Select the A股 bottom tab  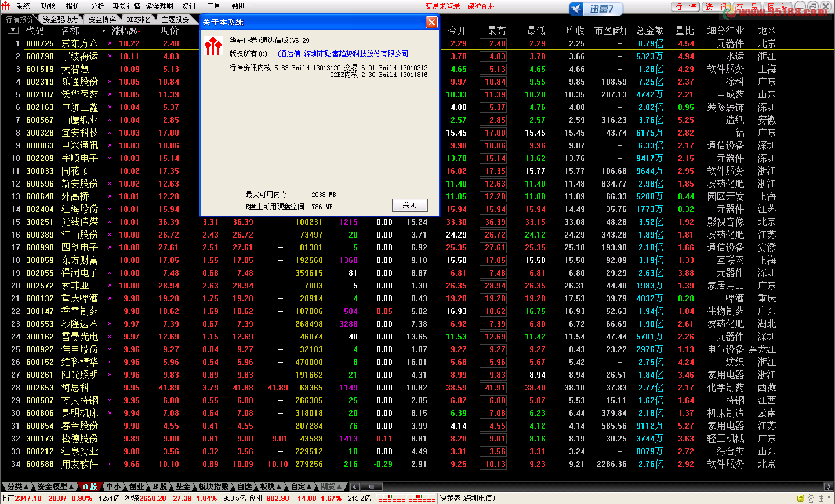pos(90,487)
